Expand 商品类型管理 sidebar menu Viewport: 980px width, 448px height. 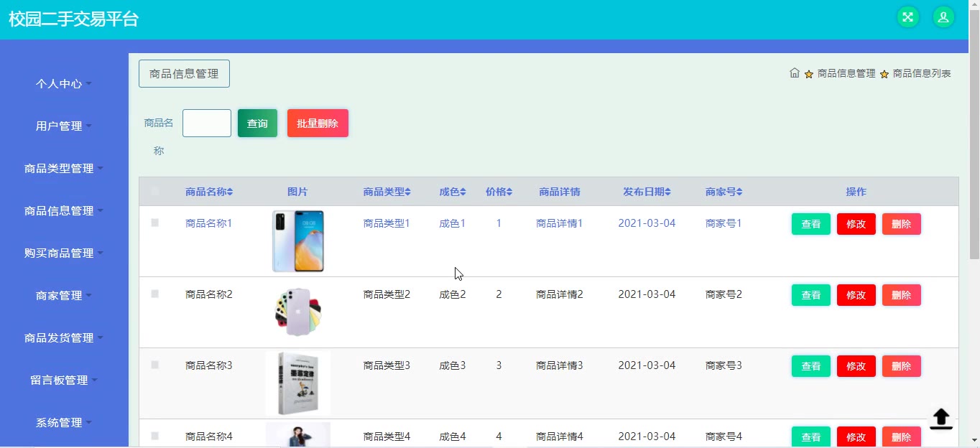click(64, 168)
